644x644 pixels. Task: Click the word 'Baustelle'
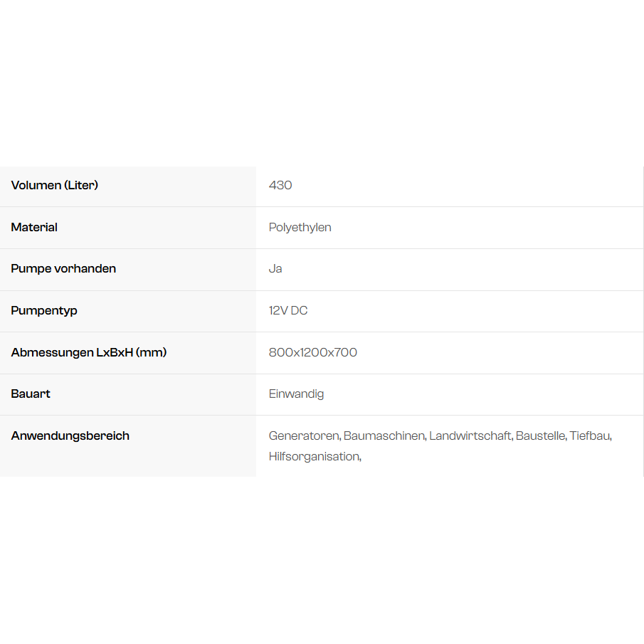540,436
